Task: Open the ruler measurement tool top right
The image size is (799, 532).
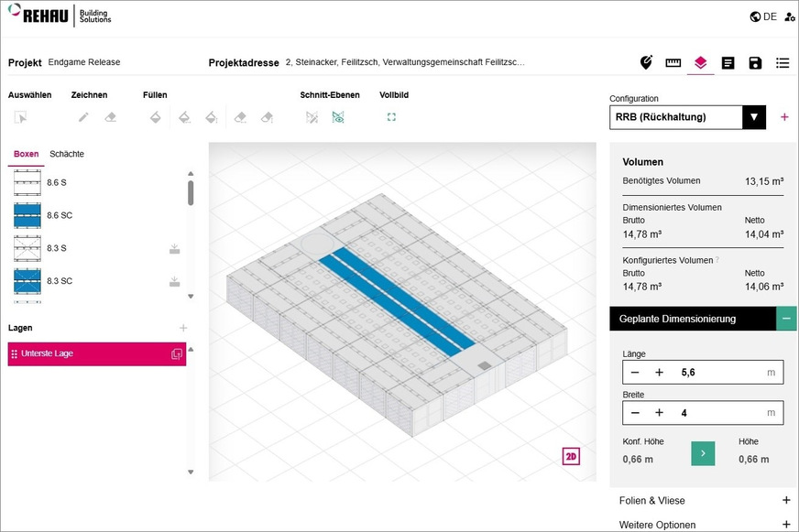Action: click(x=673, y=62)
